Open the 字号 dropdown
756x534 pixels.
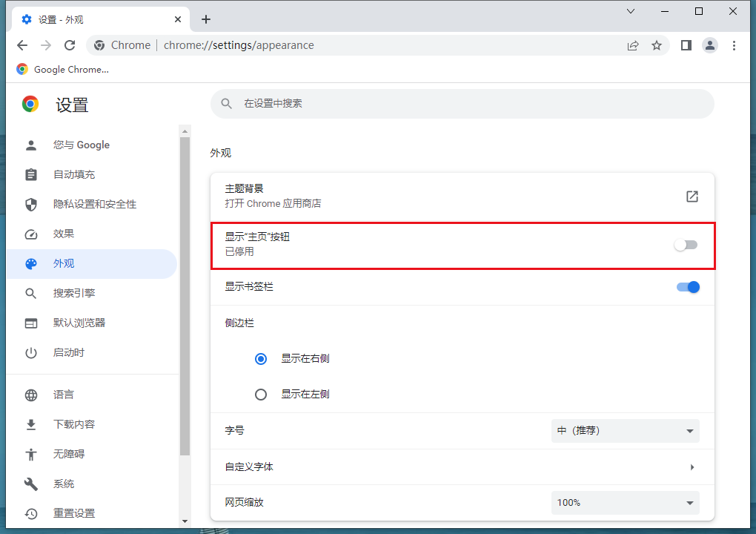[x=625, y=430]
